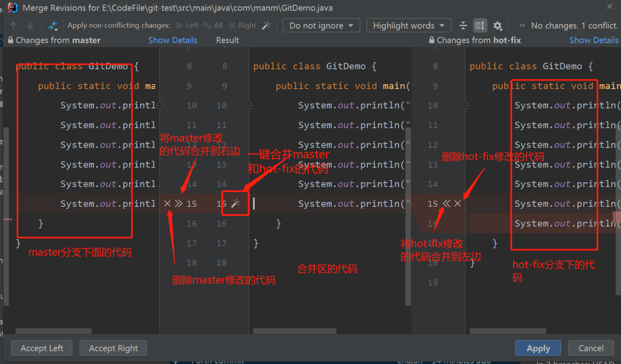Click Show Details for hot-fix changes
This screenshot has height=364, width=621.
click(x=594, y=40)
